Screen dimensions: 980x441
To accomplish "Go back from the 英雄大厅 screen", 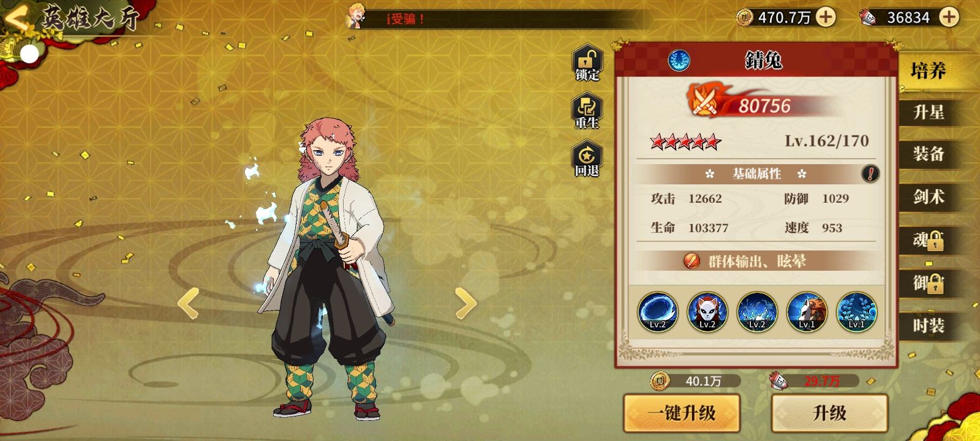I will pyautogui.click(x=17, y=18).
